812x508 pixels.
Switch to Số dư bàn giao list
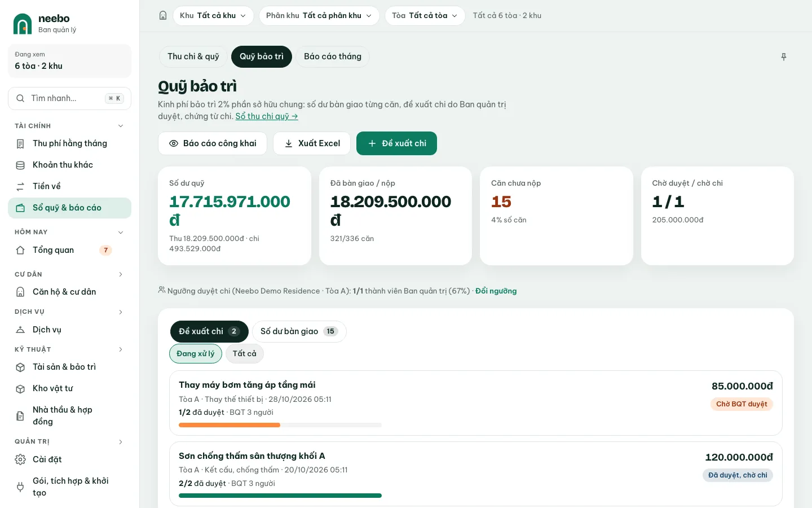[299, 331]
